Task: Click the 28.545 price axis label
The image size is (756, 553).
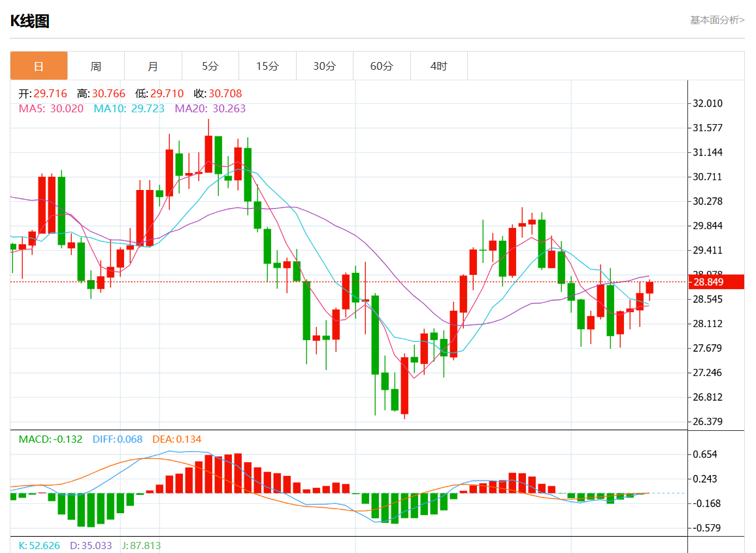Action: (x=707, y=299)
